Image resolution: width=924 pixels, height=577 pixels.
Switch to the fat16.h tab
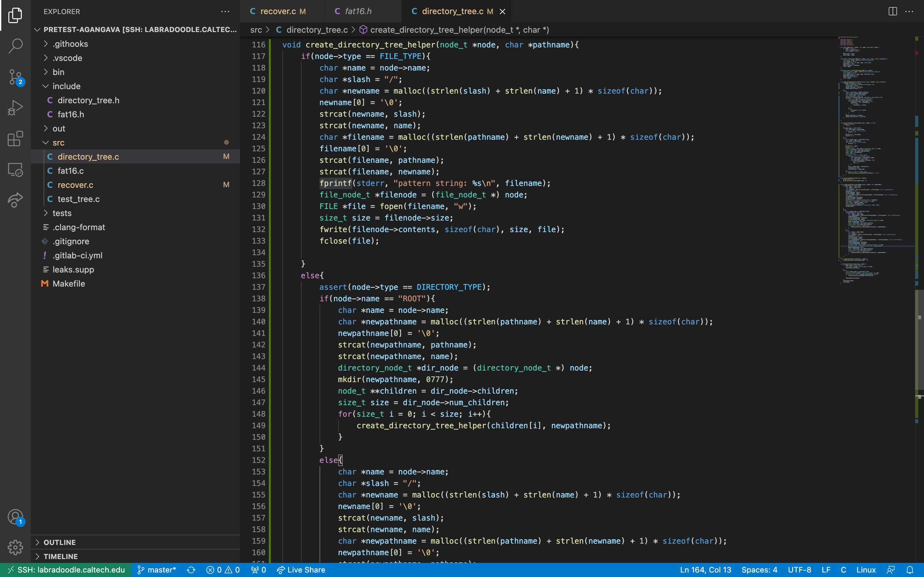pos(358,12)
